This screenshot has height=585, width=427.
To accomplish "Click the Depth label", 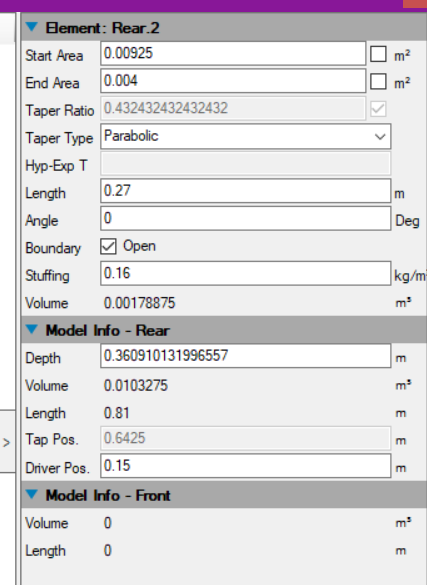I will (x=43, y=358).
